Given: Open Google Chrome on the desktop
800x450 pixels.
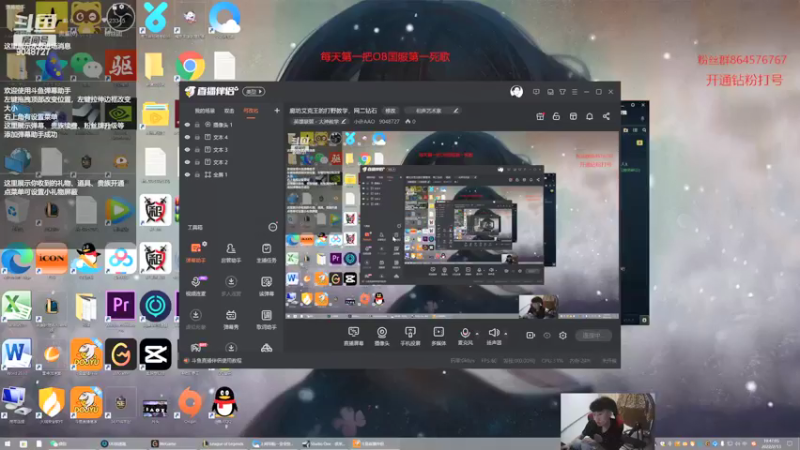Looking at the screenshot, I should point(190,66).
